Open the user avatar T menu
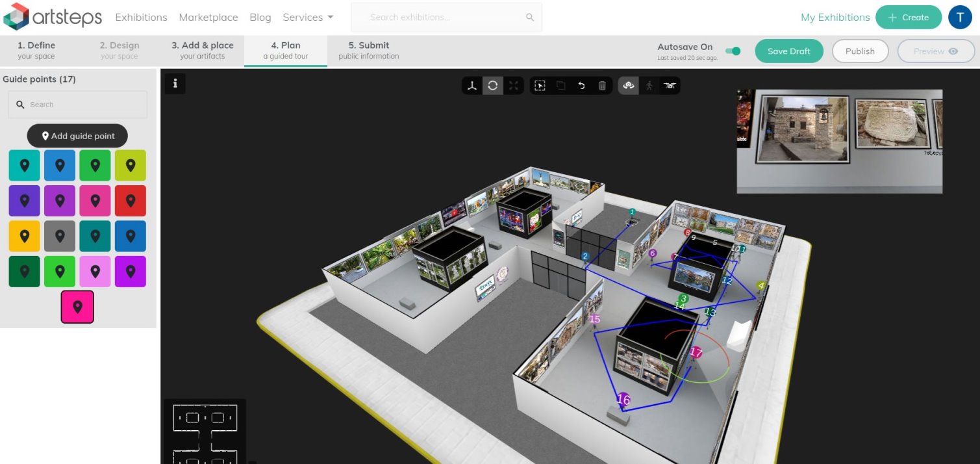Viewport: 980px width, 464px height. click(960, 18)
